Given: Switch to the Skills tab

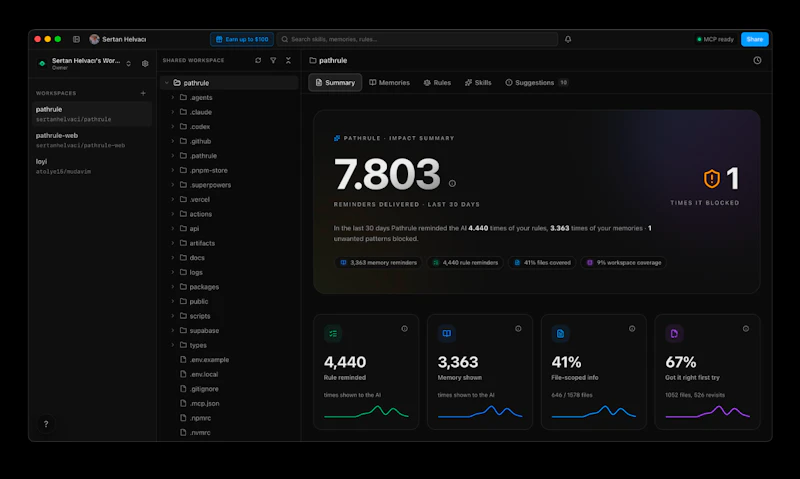Looking at the screenshot, I should point(478,83).
